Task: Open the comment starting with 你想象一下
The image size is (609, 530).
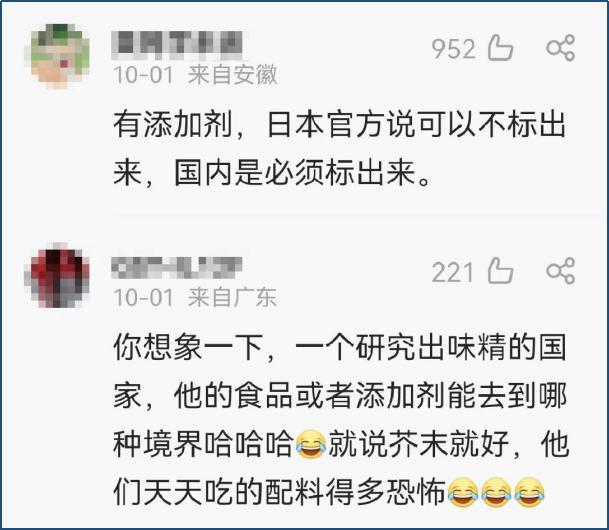Action: click(341, 420)
